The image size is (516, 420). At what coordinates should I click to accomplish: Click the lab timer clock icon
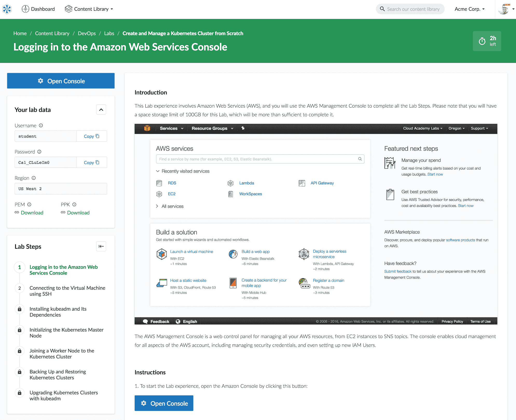point(482,41)
